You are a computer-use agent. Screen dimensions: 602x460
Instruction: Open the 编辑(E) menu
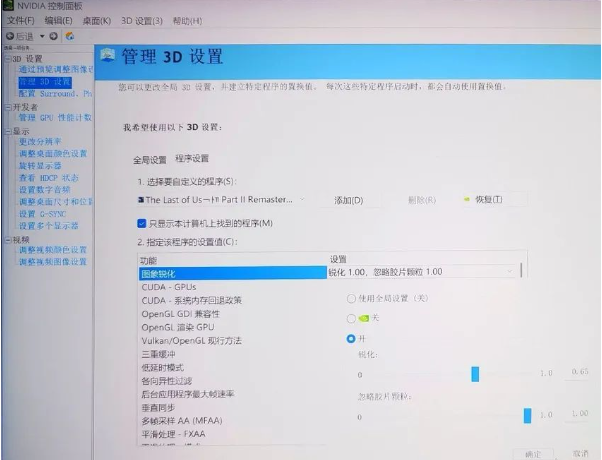pyautogui.click(x=58, y=21)
